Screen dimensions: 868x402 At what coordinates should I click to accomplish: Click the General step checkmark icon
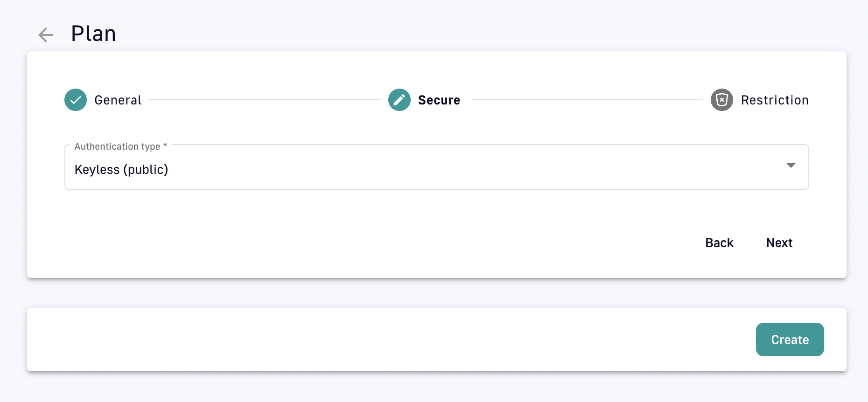(76, 100)
